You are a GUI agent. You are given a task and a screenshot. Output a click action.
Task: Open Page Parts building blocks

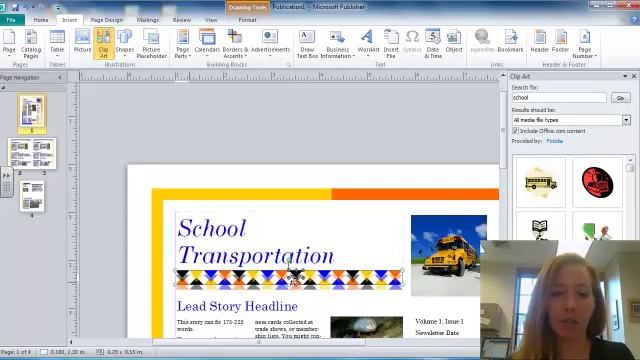coord(182,43)
